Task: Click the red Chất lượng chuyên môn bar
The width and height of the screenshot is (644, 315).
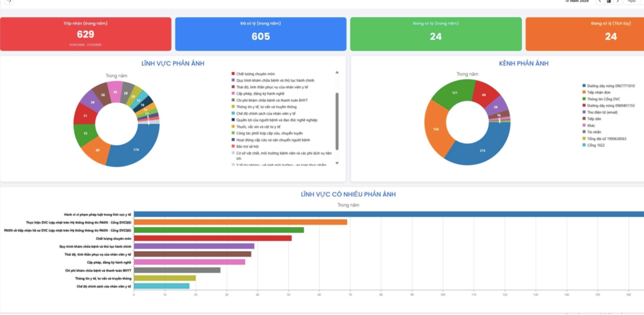Action: coord(213,238)
